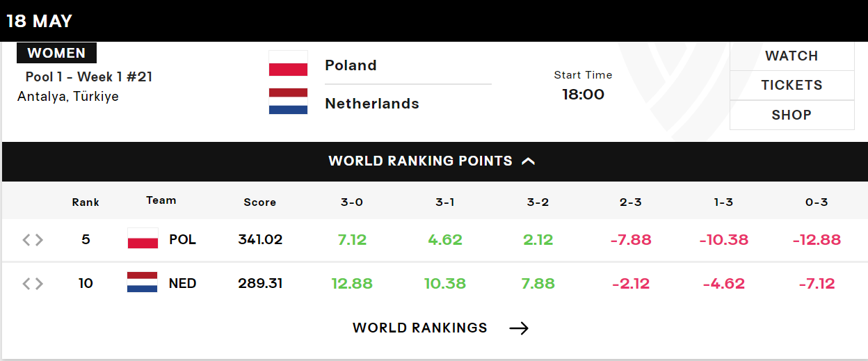Click the Netherlands flag in match header
868x361 pixels.
click(288, 101)
